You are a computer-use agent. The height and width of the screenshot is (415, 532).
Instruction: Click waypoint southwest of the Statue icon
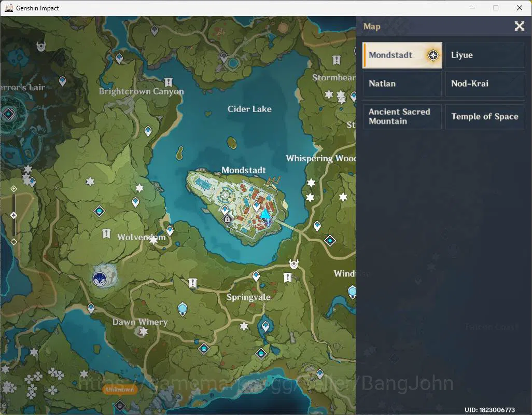(91, 308)
